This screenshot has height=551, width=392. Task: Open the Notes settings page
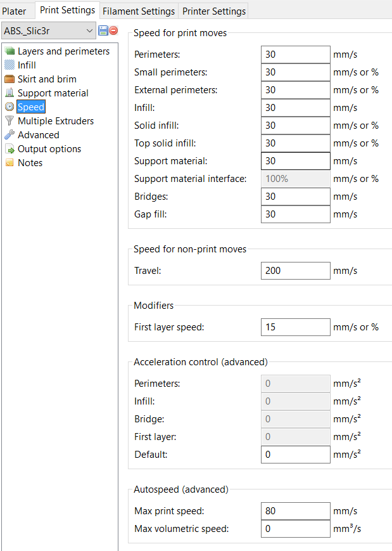pyautogui.click(x=30, y=163)
